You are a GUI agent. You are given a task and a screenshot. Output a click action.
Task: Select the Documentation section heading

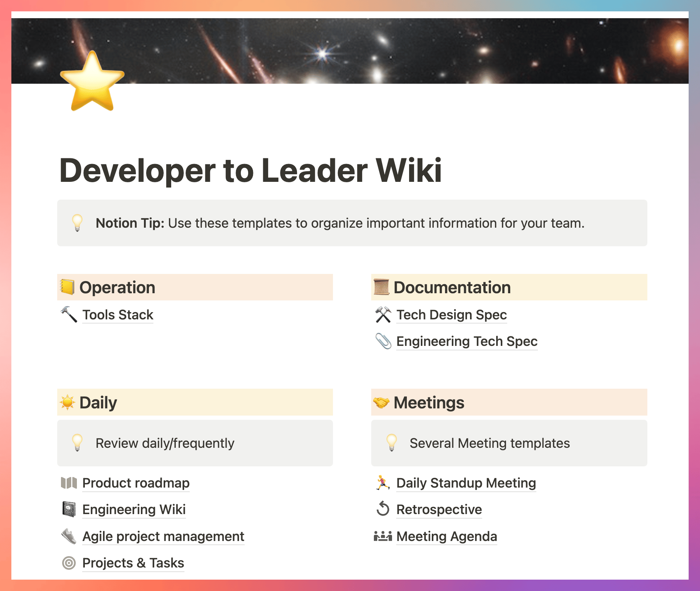click(452, 288)
